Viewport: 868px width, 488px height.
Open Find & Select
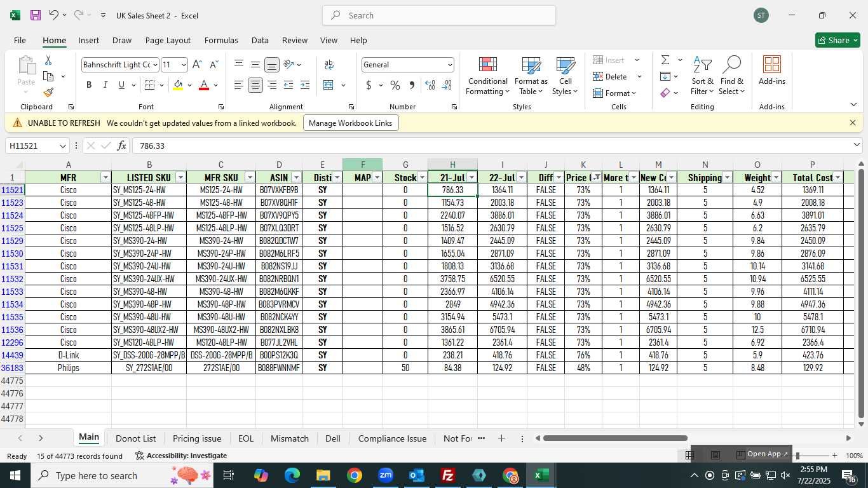coord(732,76)
